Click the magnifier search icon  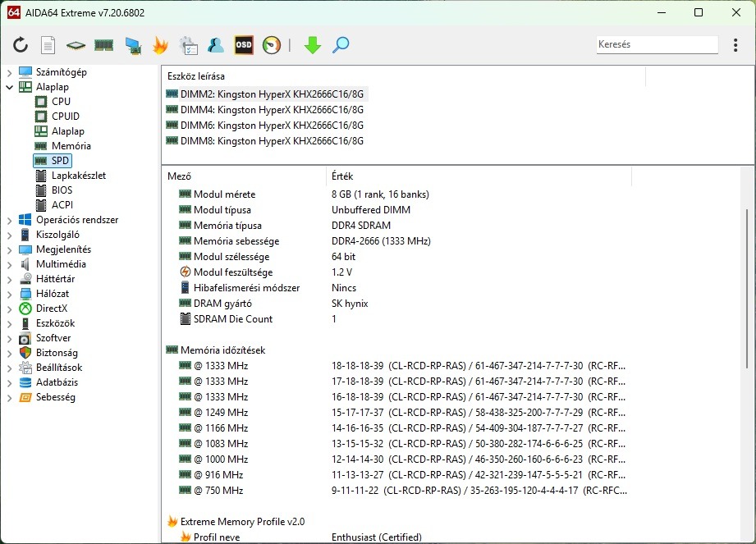click(341, 45)
